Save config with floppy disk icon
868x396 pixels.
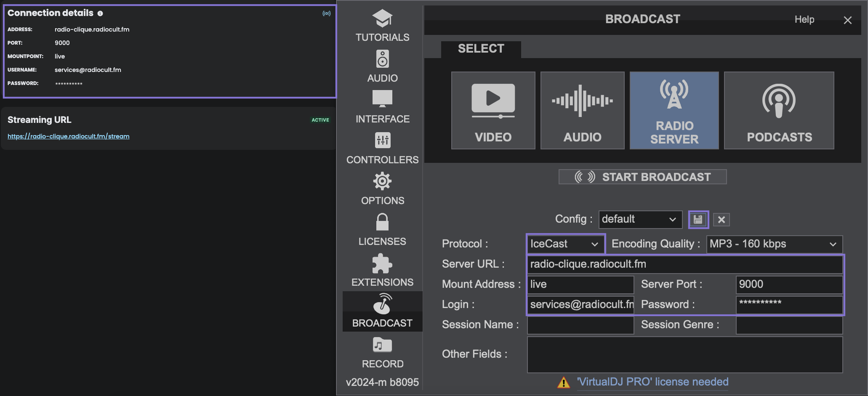[x=698, y=219]
